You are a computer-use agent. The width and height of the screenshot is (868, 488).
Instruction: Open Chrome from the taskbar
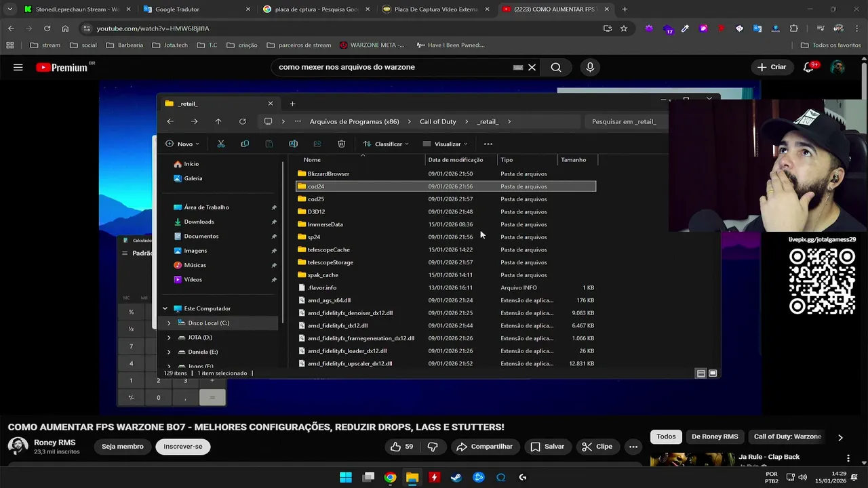coord(390,477)
